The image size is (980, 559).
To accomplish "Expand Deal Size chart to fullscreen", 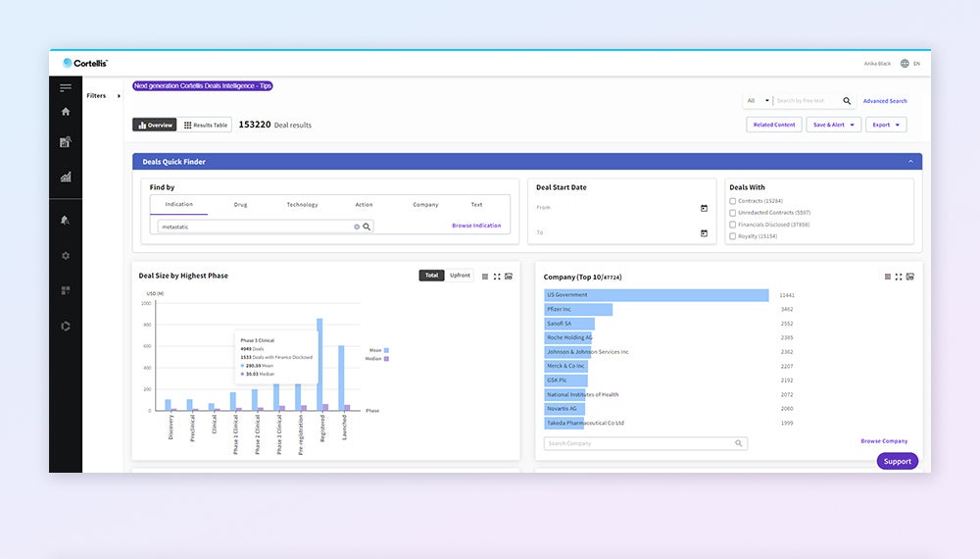I will 497,277.
